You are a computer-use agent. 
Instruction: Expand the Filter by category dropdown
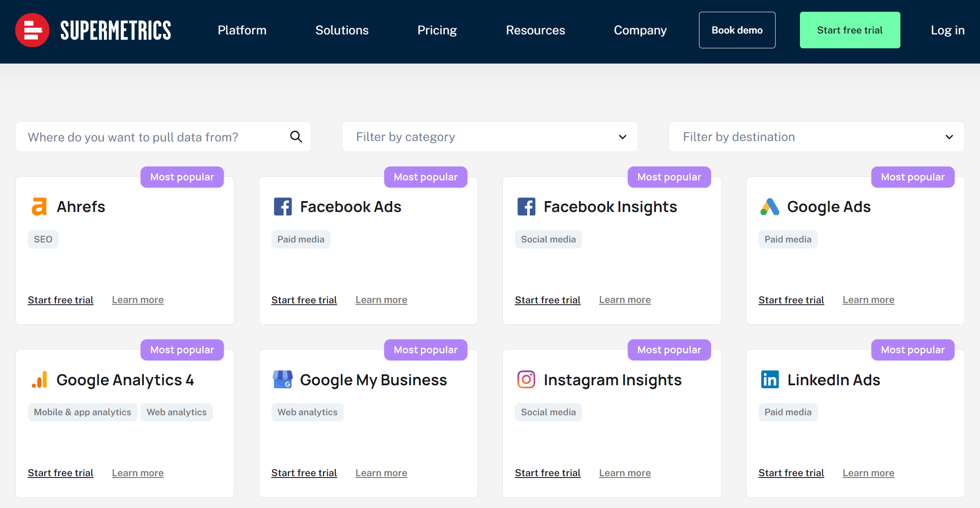tap(489, 137)
